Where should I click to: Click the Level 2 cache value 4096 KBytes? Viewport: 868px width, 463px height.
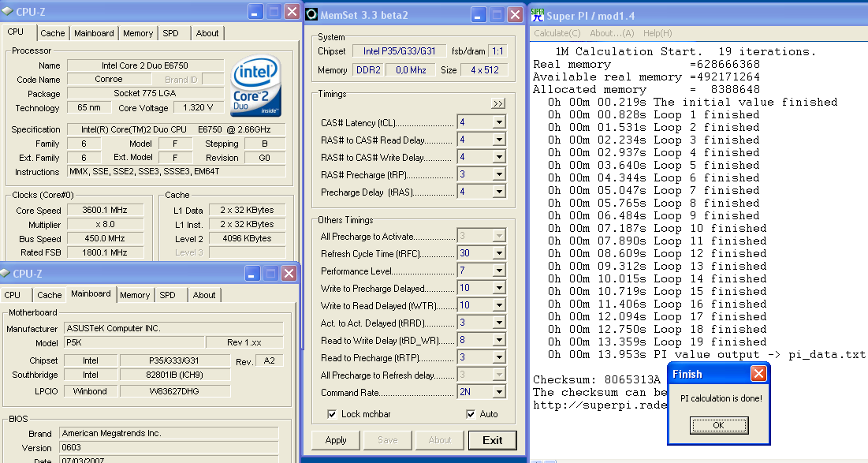247,239
